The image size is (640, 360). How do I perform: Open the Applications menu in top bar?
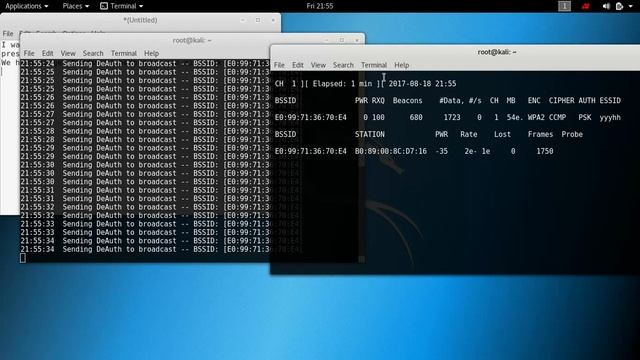point(27,6)
